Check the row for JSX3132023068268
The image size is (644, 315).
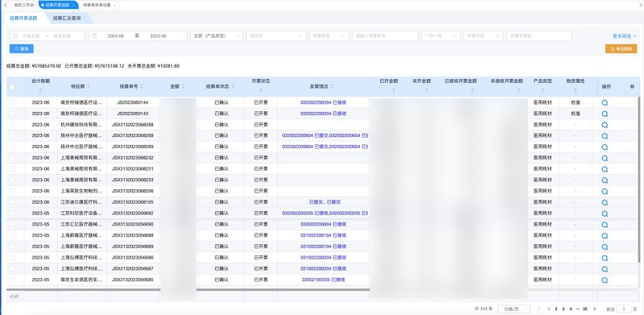point(12,135)
